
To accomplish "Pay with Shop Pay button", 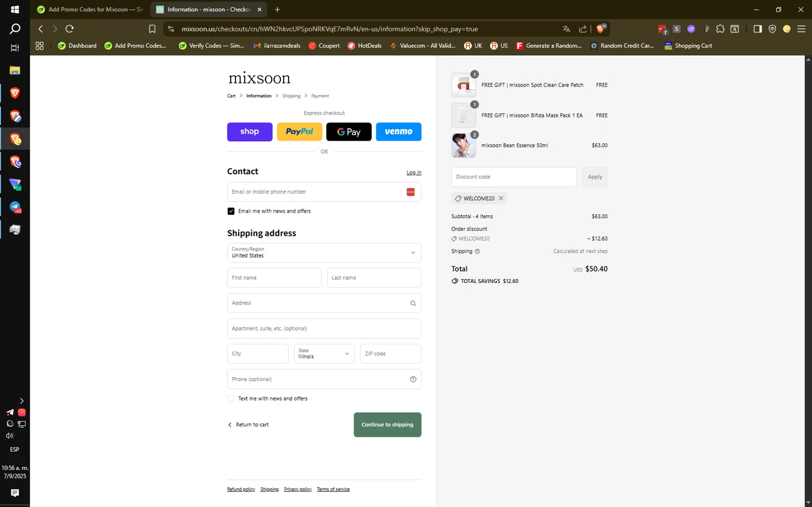I will coord(250,131).
